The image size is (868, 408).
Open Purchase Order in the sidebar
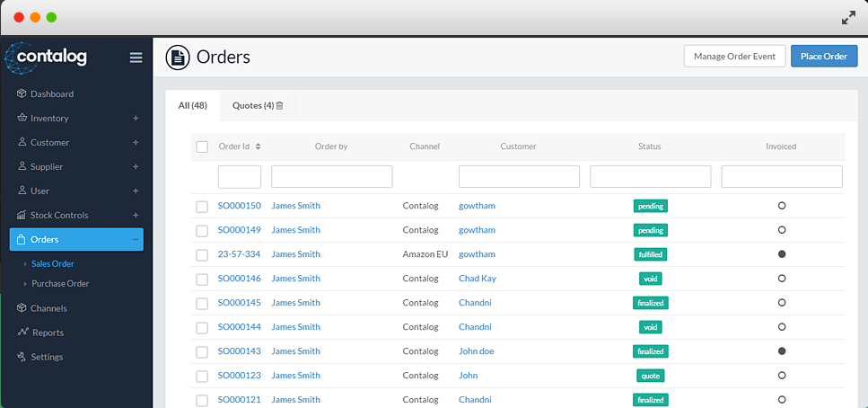coord(60,284)
